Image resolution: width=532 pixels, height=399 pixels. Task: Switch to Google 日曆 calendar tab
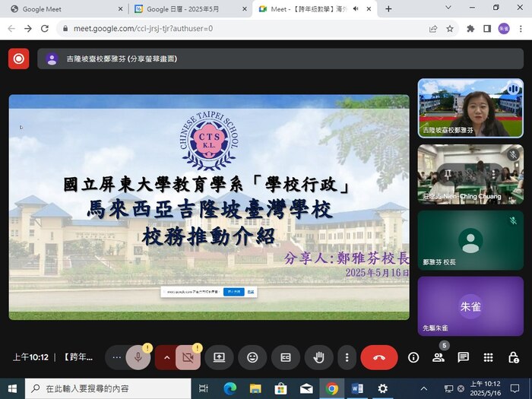coord(186,9)
